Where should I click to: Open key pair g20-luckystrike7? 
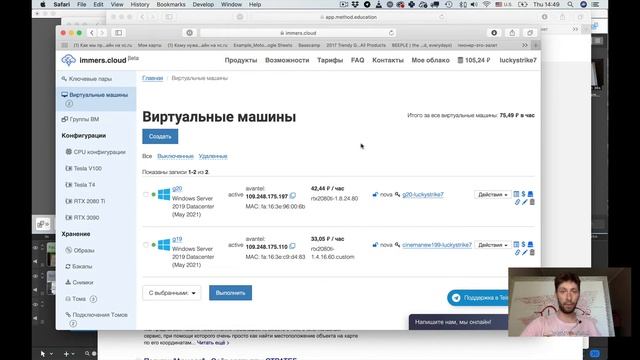coord(422,195)
